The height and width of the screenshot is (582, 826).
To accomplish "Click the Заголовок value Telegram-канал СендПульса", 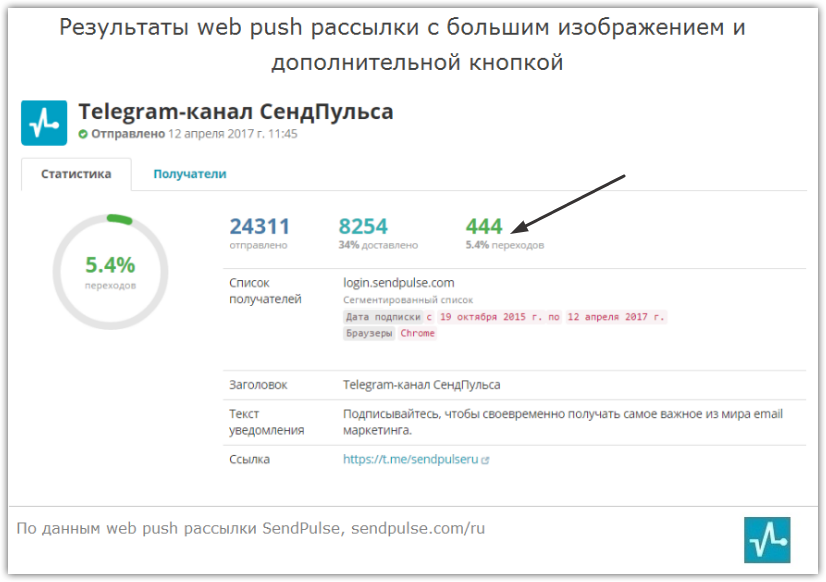I will tap(421, 385).
